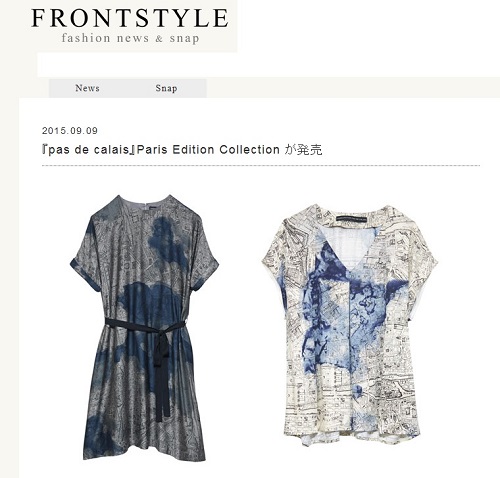Click the fashion news & snap tagline

click(130, 38)
